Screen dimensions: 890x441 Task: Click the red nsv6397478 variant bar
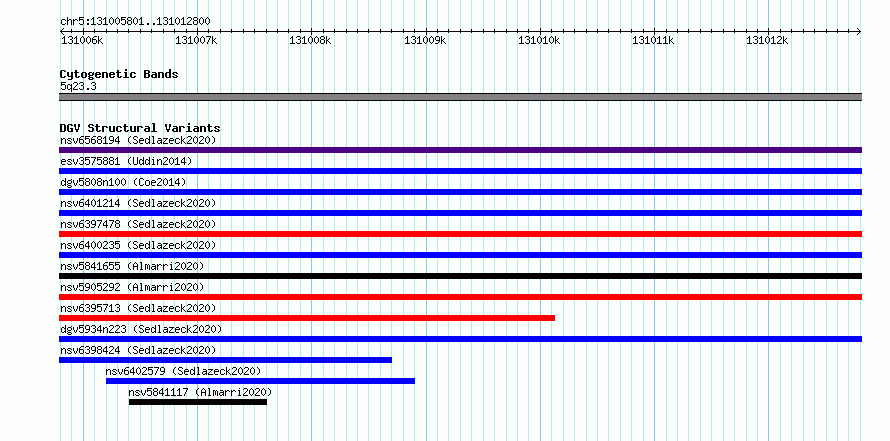[460, 234]
